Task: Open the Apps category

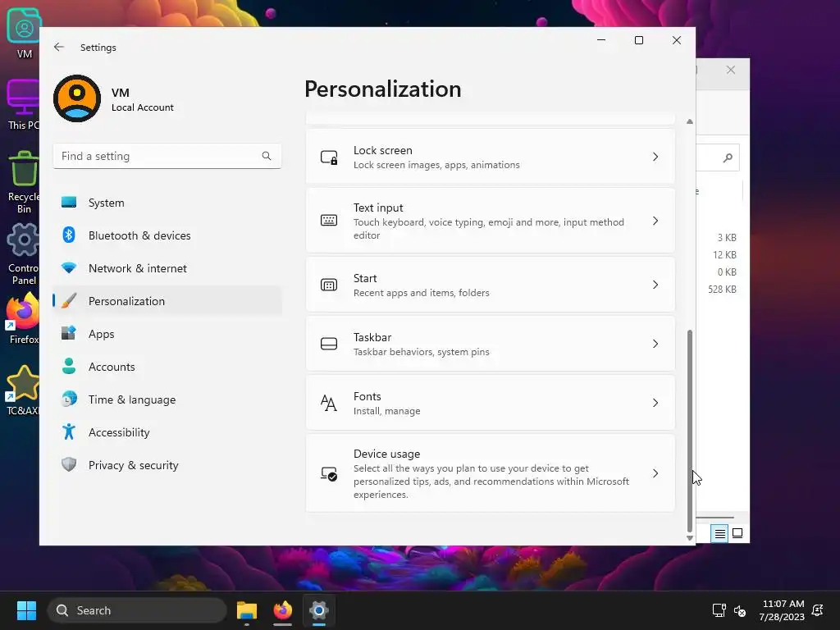Action: click(167, 334)
